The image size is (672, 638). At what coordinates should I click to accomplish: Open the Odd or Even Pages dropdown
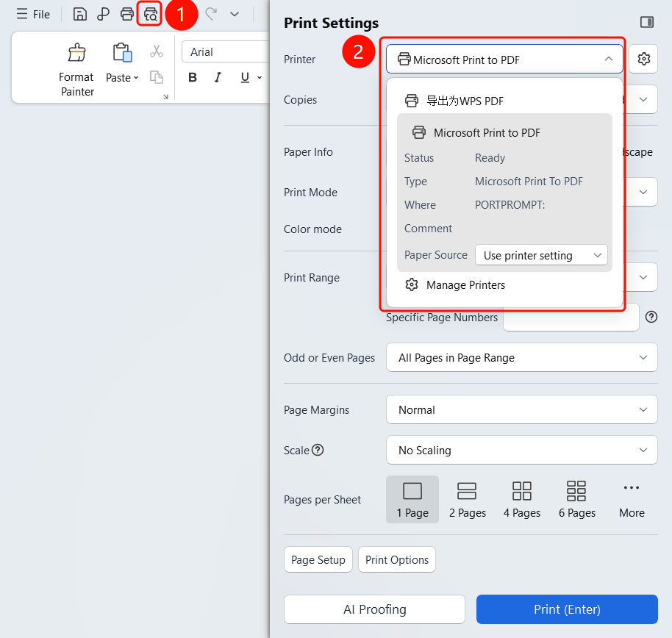[521, 357]
